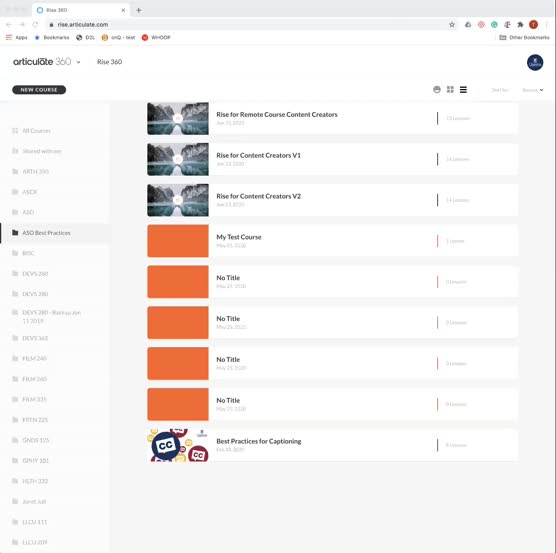Open Rise for Content Creators V1 course
The image size is (556, 553).
point(258,155)
